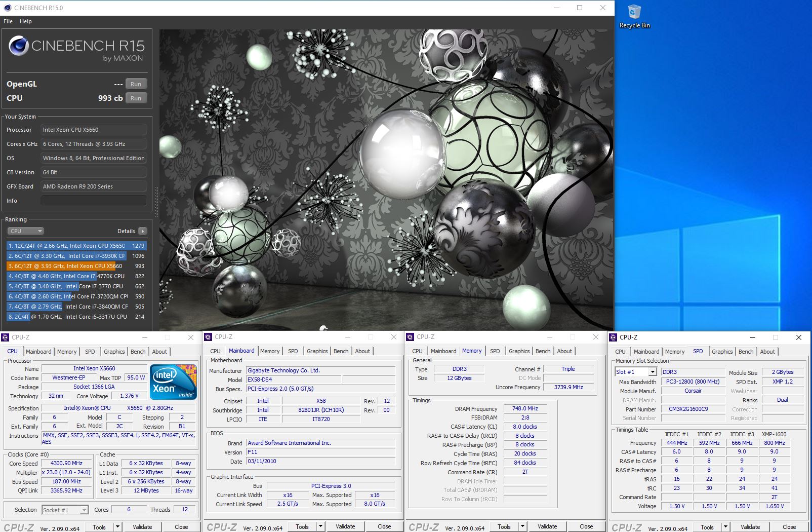This screenshot has width=812, height=532.
Task: Open the File menu in Cinebench
Action: 8,21
